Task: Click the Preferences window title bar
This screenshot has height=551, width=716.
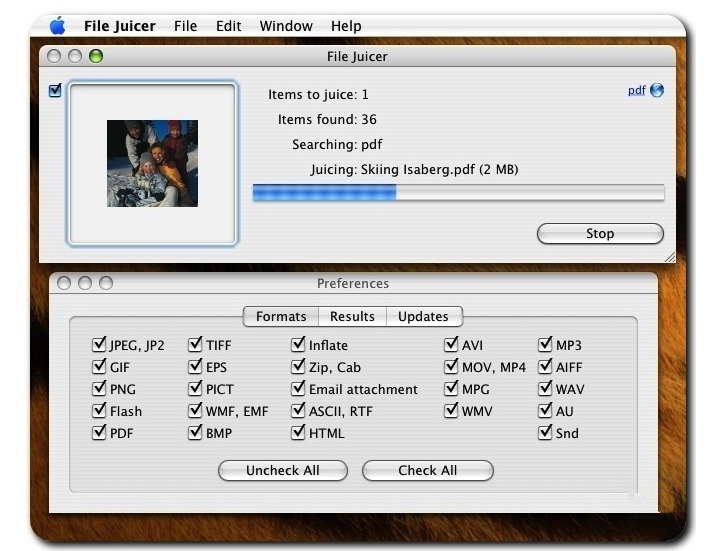Action: [x=353, y=283]
